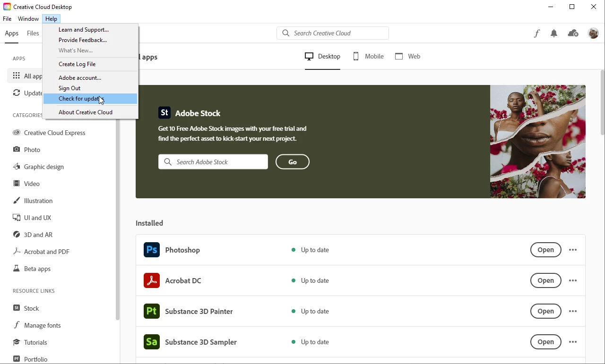Open the Tutorials resource link

pyautogui.click(x=30, y=342)
